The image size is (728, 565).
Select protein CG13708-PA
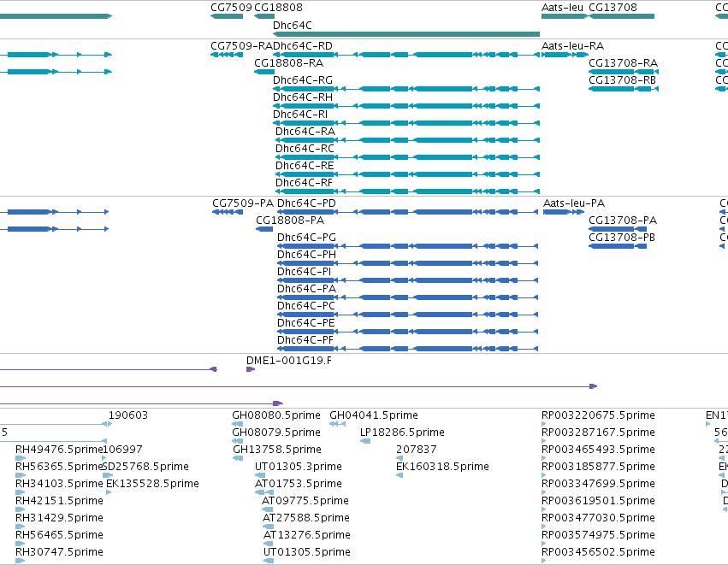(x=623, y=221)
